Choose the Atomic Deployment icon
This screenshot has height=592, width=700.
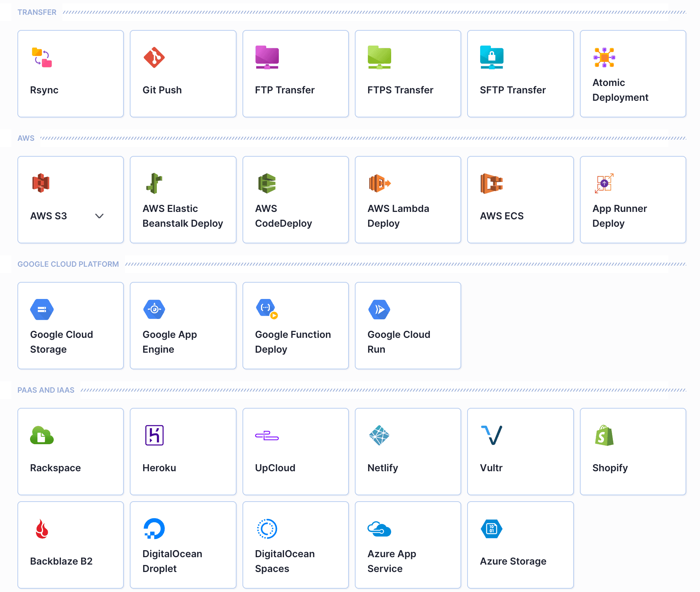tap(604, 57)
